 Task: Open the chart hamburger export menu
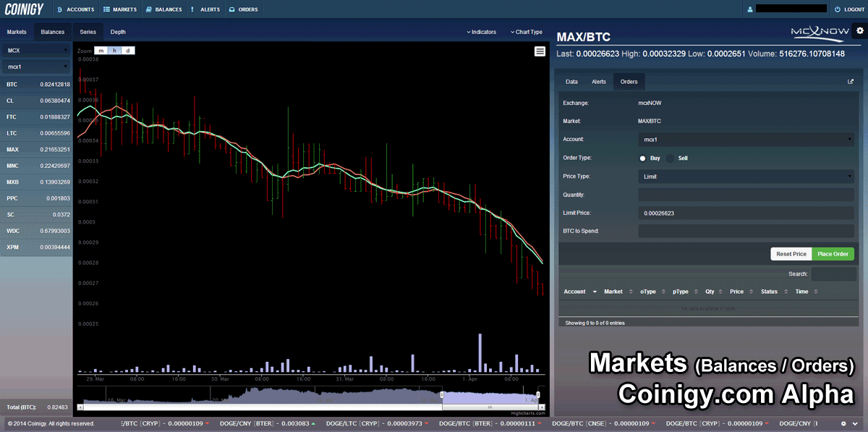540,51
